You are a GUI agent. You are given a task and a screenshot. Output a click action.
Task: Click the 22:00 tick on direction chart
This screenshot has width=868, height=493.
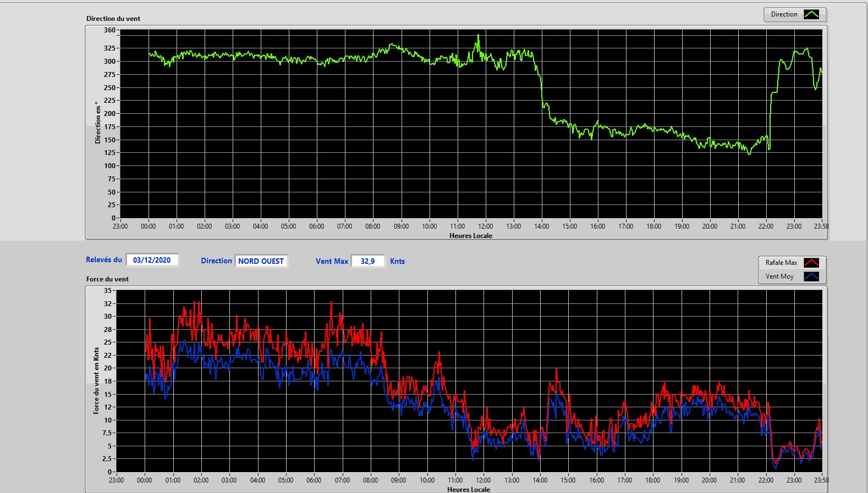tap(766, 226)
